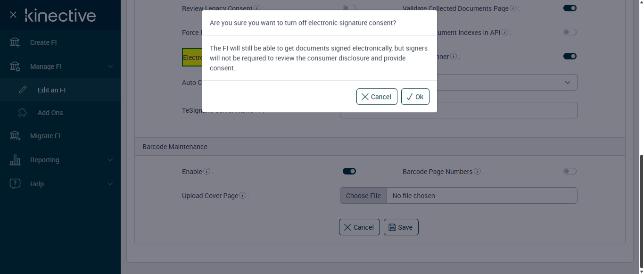The image size is (644, 274).
Task: Toggle Validate Collected Documents Page switch
Action: click(570, 8)
